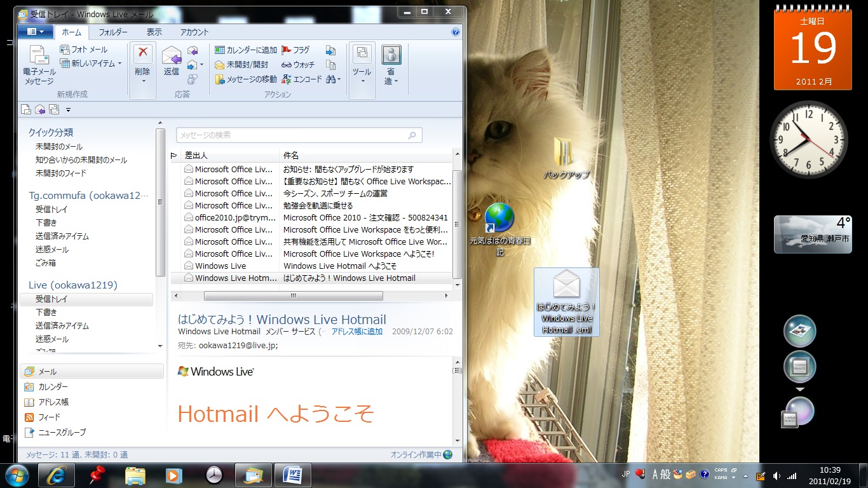This screenshot has height=488, width=868.
Task: Click the forward icon beside 返信
Action: click(x=191, y=64)
